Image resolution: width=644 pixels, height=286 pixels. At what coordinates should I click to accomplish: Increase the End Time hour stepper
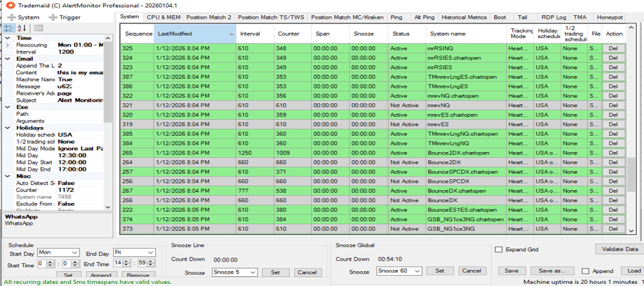pos(126,261)
